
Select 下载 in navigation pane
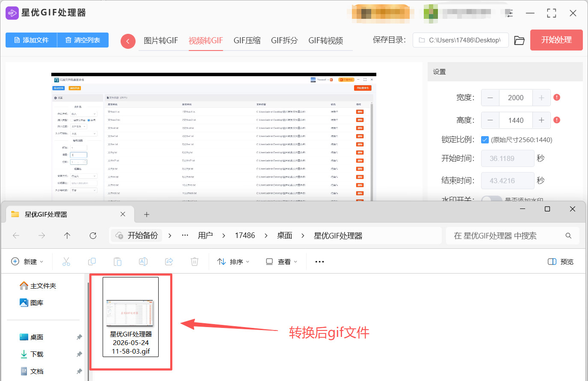pos(32,354)
